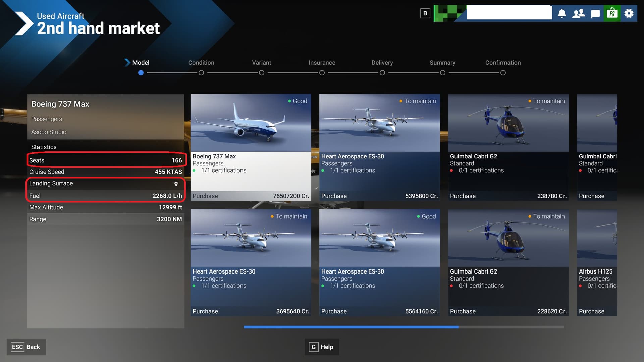The height and width of the screenshot is (362, 644).
Task: Select the Cabri G2 thumbnail priced 238780 Cr.
Action: click(508, 123)
